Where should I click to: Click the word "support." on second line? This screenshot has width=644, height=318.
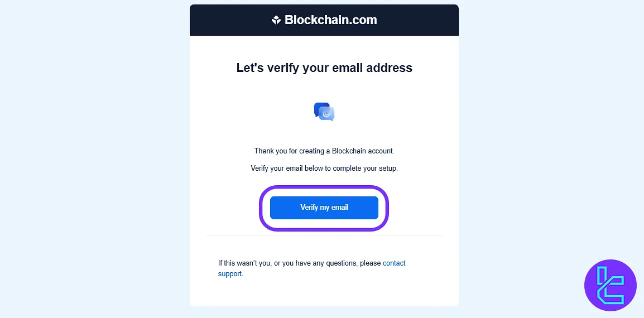tap(230, 274)
